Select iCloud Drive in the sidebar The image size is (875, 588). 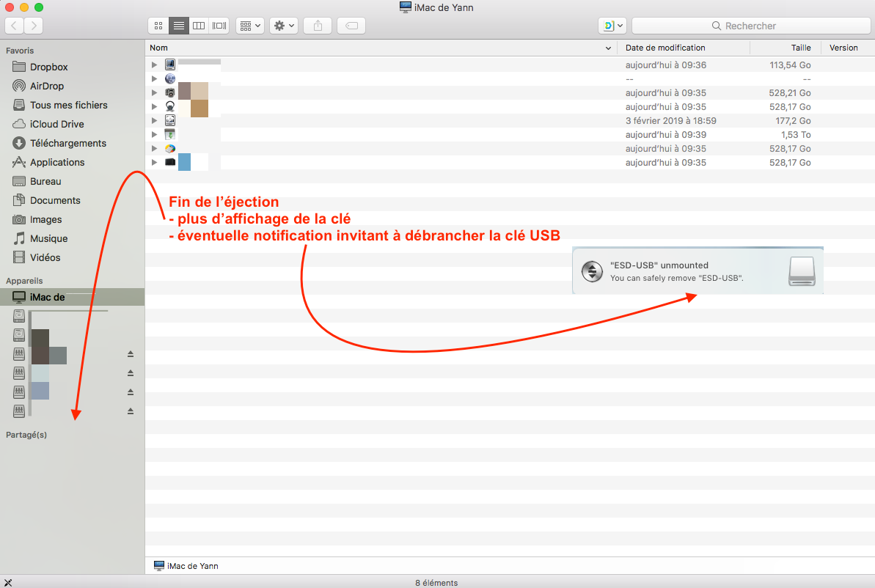point(56,124)
